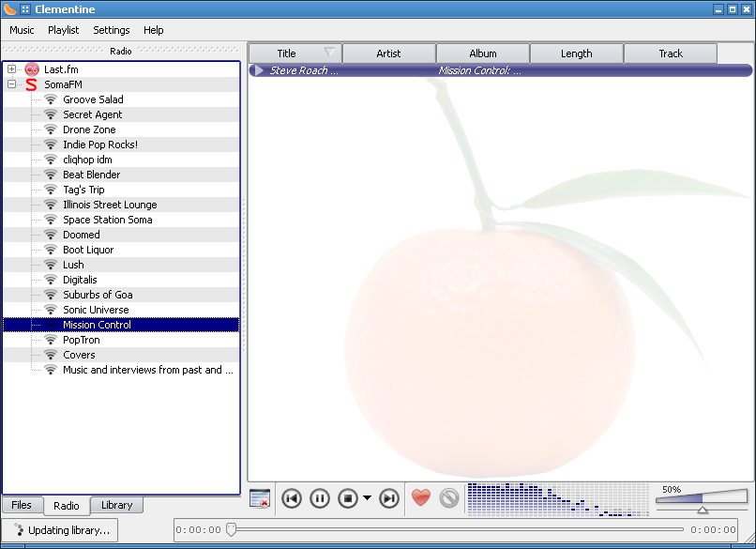
Task: Sort playlist by the Title column
Action: pyautogui.click(x=295, y=53)
